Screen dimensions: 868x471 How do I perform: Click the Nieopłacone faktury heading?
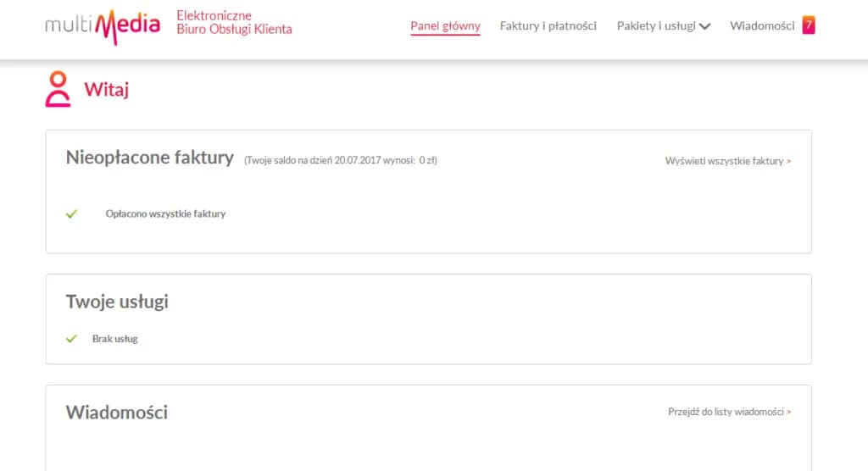[149, 158]
